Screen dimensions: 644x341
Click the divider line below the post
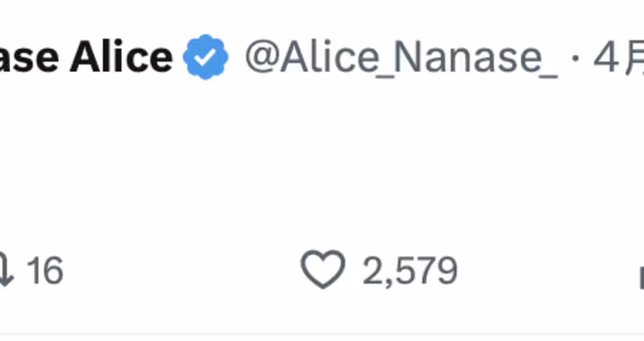coord(322,333)
